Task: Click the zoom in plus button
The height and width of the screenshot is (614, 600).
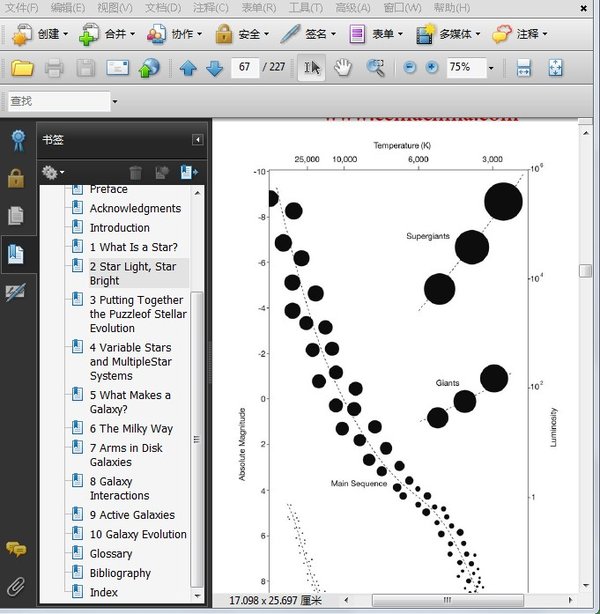Action: (x=432, y=67)
